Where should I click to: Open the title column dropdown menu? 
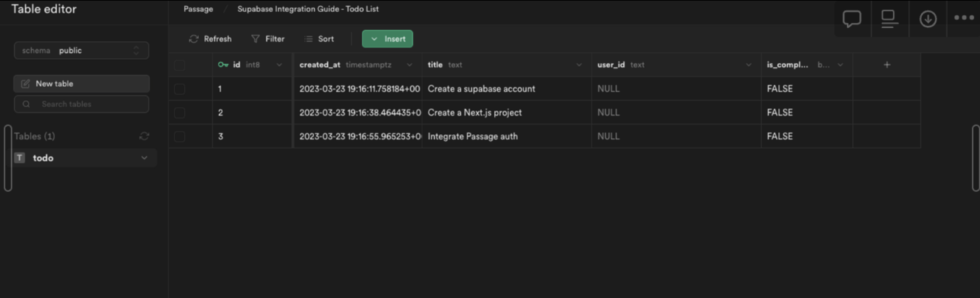pyautogui.click(x=579, y=65)
